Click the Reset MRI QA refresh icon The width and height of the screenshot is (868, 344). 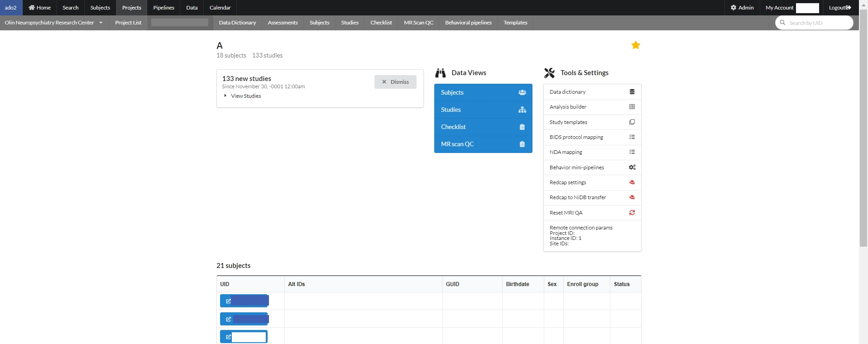click(632, 213)
